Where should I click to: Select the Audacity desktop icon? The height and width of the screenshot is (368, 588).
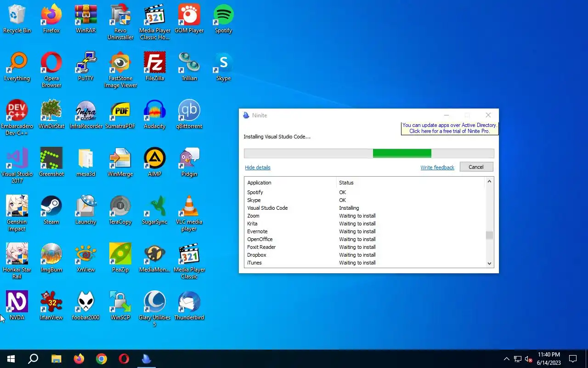(155, 115)
